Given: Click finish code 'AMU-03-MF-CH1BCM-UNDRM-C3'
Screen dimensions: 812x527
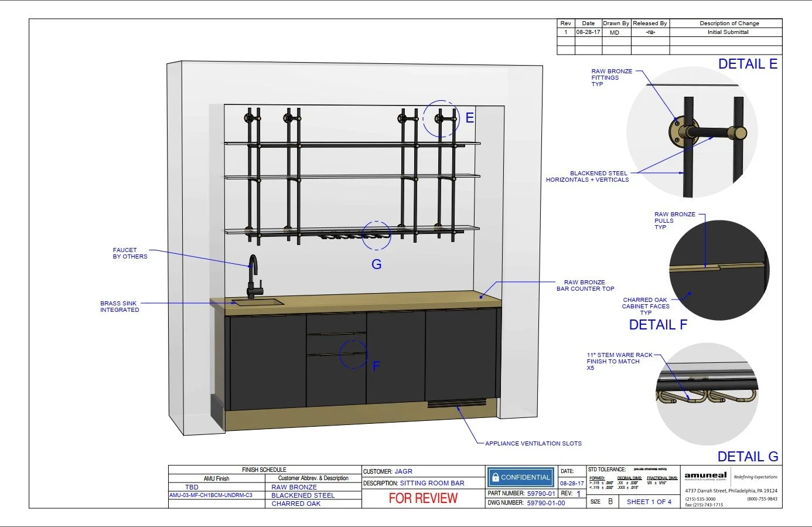Looking at the screenshot, I should coord(211,495).
